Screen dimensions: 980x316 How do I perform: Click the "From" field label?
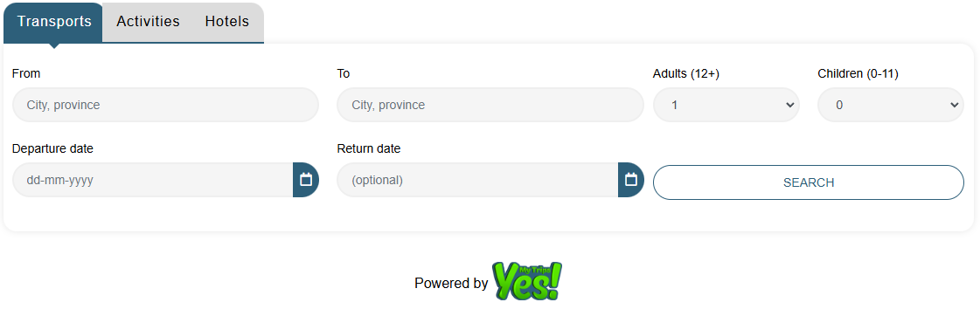coord(26,73)
